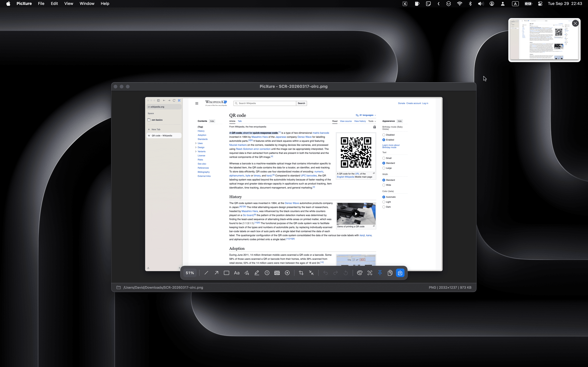Screen dimensions: 588x367
Task: Open the Edit menu
Action: (x=54, y=4)
